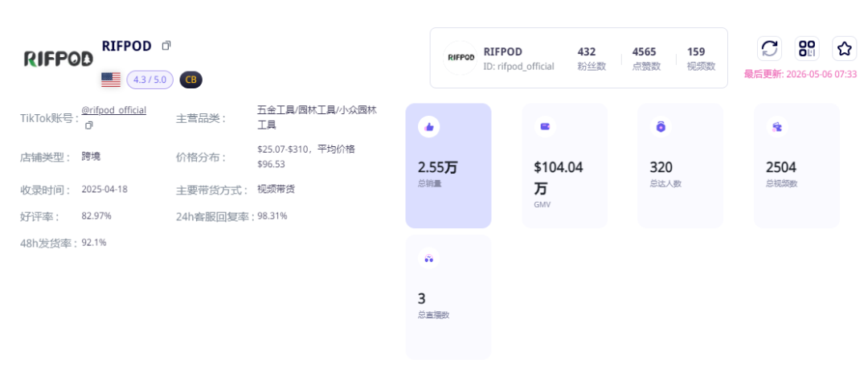Click the $25.07-$310 price distribution value

point(306,156)
